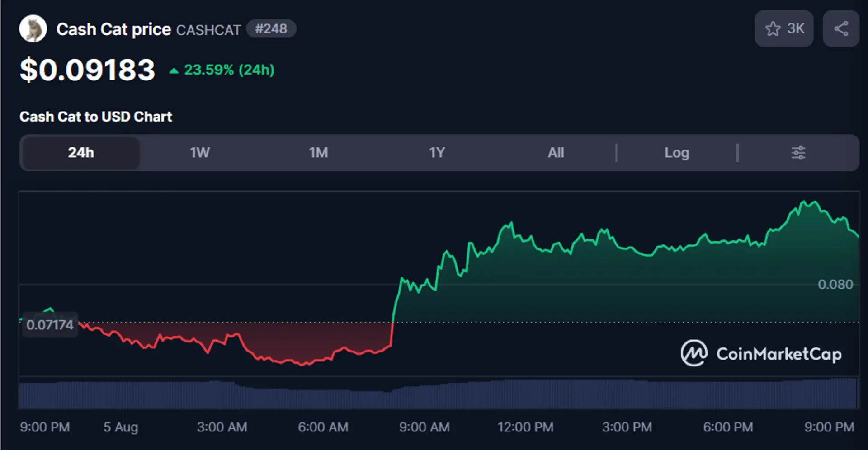Click the CoinMarketCap watermark logo
This screenshot has height=450, width=868.
(761, 353)
